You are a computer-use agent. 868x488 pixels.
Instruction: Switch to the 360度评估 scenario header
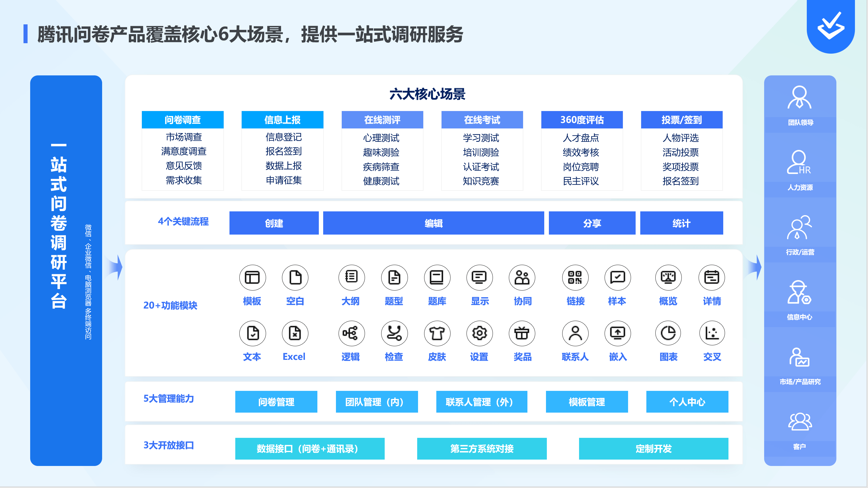click(x=582, y=120)
